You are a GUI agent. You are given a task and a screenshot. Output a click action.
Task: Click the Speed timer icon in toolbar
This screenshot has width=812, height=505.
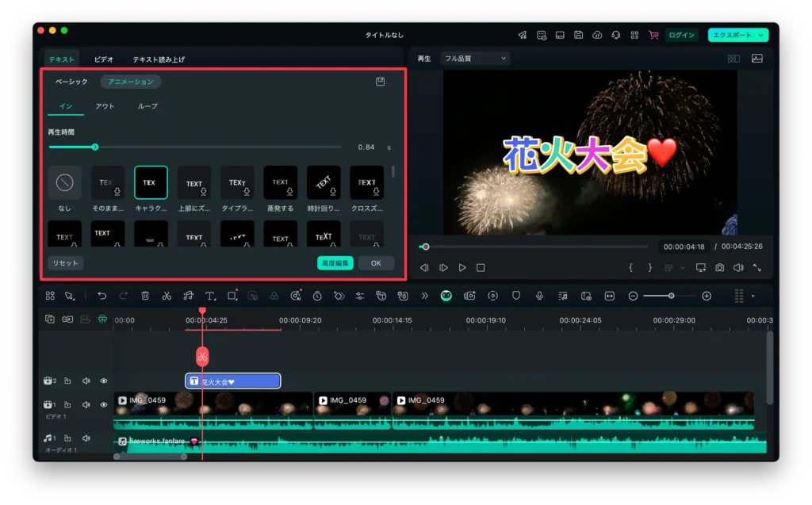317,296
